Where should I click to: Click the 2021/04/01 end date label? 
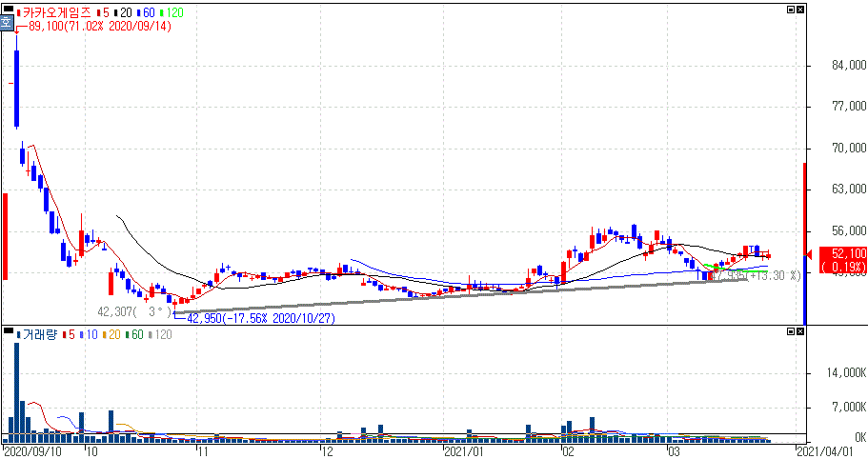[x=825, y=451]
